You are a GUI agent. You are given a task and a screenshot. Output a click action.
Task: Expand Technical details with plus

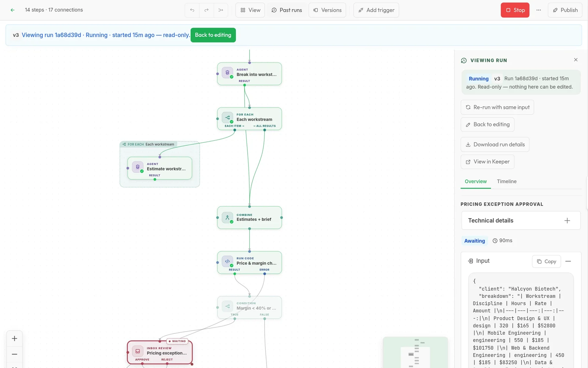(x=567, y=220)
